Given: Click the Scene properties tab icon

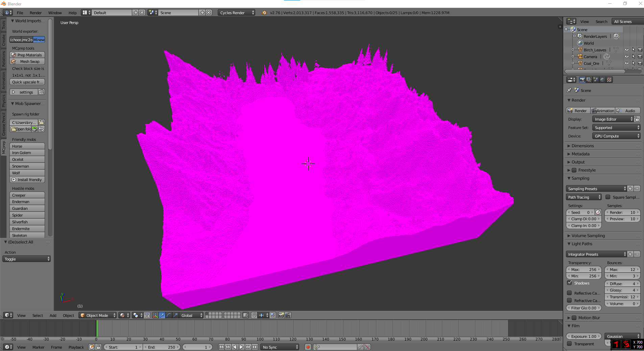Looking at the screenshot, I should pos(596,80).
